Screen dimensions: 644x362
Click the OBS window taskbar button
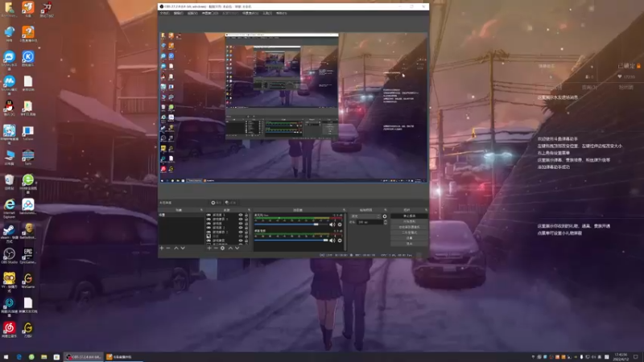tap(84, 356)
